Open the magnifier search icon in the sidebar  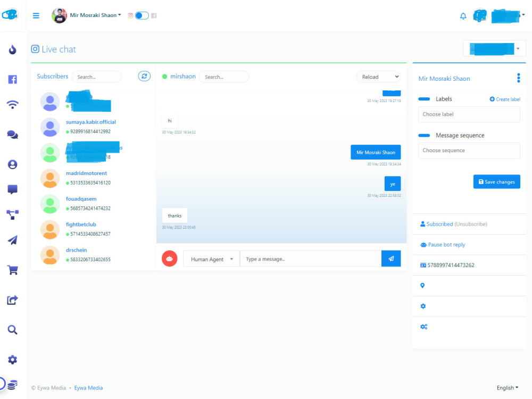tap(13, 330)
